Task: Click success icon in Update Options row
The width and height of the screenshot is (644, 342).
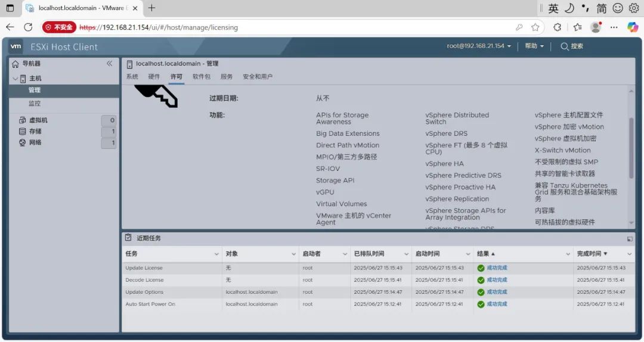Action: [481, 293]
